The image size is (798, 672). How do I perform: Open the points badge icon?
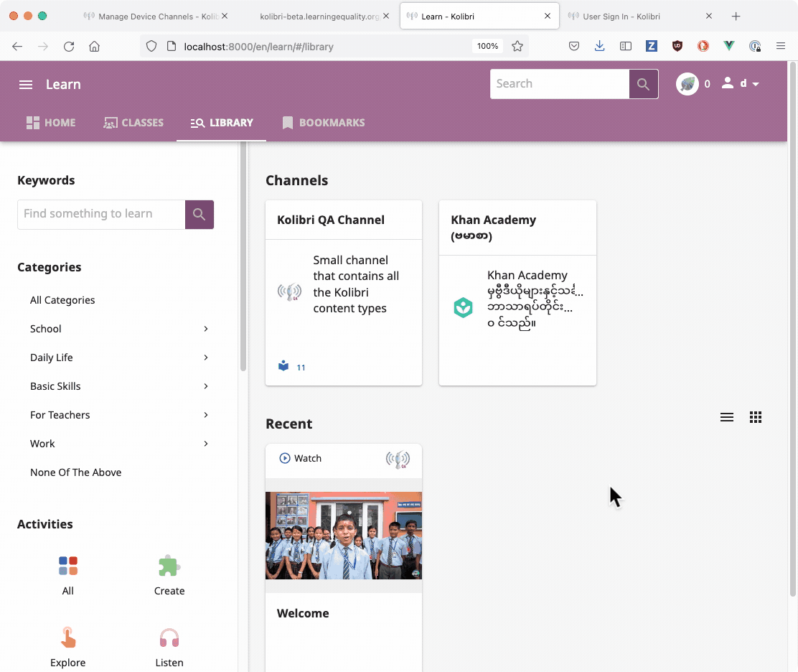tap(687, 84)
